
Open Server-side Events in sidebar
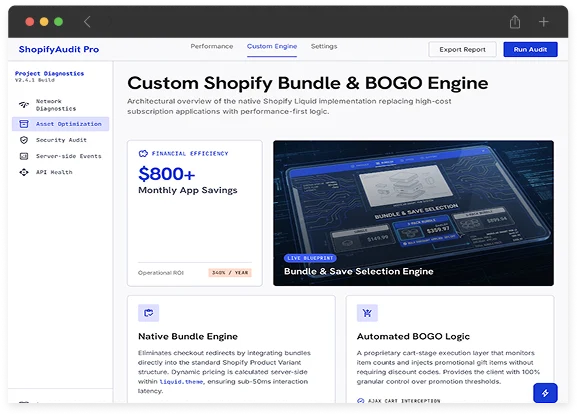point(60,156)
